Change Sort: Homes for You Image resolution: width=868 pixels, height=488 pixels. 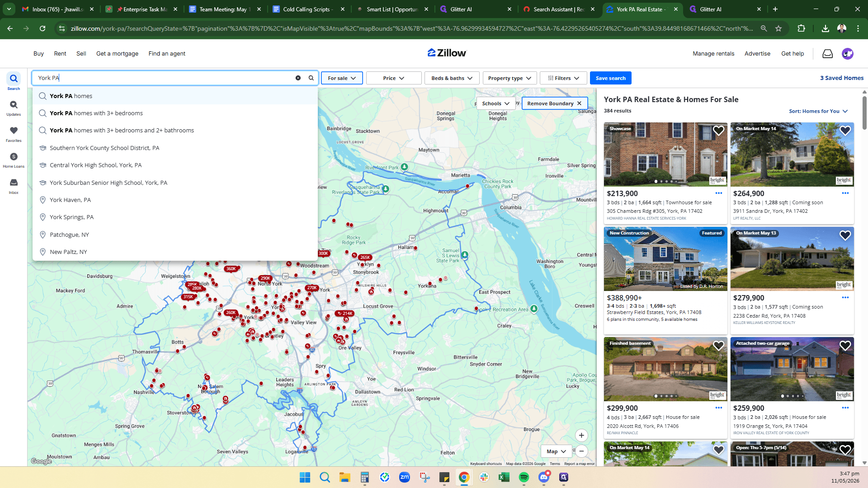[x=818, y=111]
